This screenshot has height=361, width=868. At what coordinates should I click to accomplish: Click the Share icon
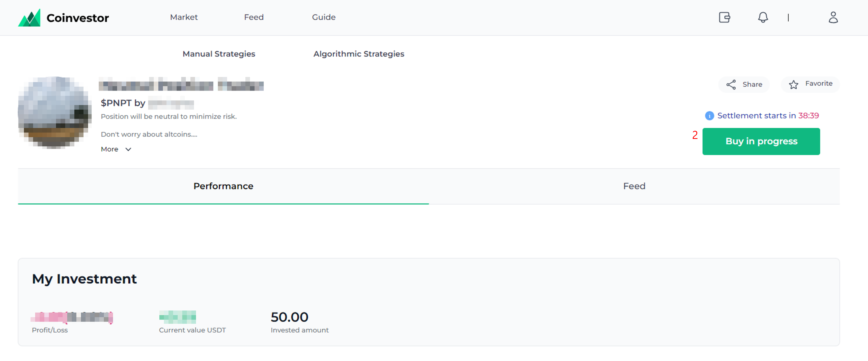click(x=731, y=84)
